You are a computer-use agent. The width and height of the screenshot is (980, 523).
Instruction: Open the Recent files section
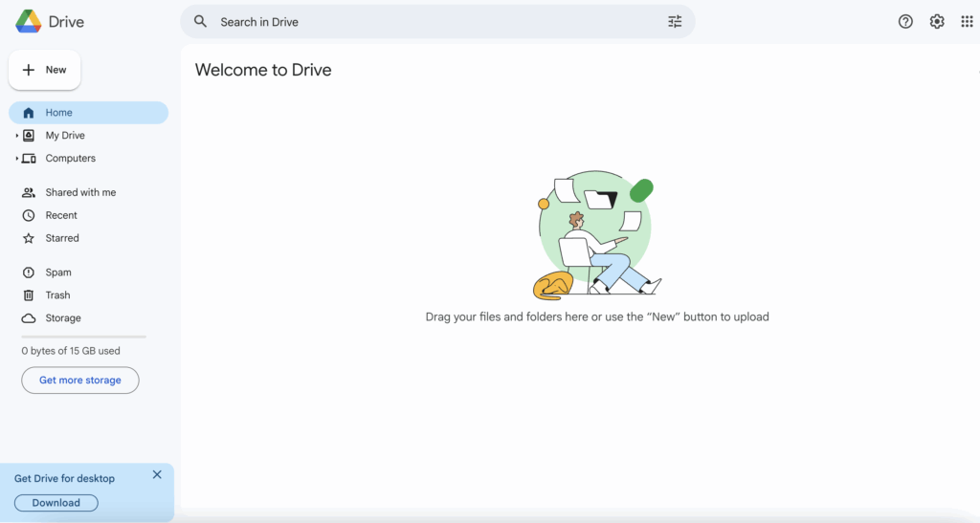pos(61,215)
